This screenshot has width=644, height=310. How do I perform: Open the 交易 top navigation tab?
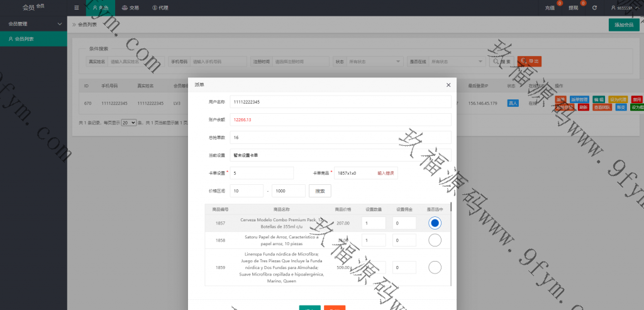(x=131, y=8)
